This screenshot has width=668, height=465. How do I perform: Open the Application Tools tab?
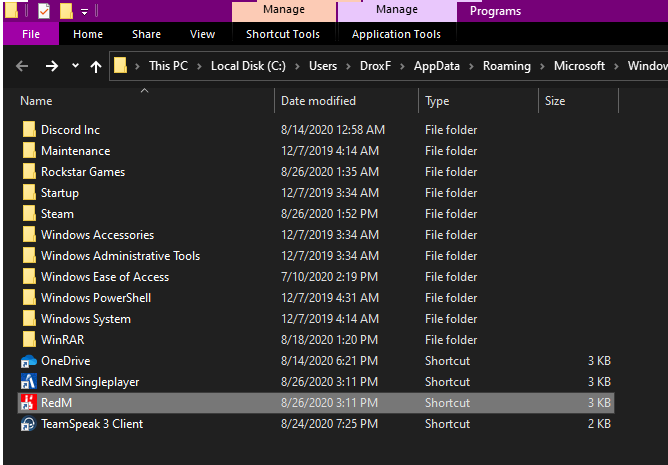(396, 34)
